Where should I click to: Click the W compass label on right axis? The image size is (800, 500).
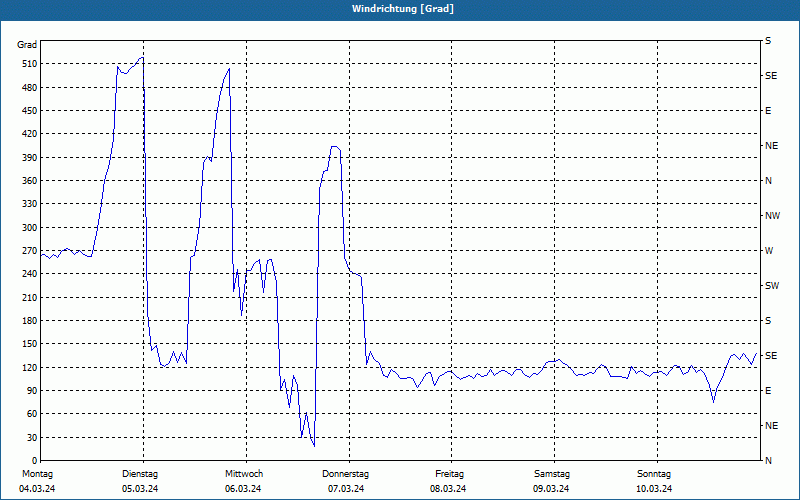[769, 251]
